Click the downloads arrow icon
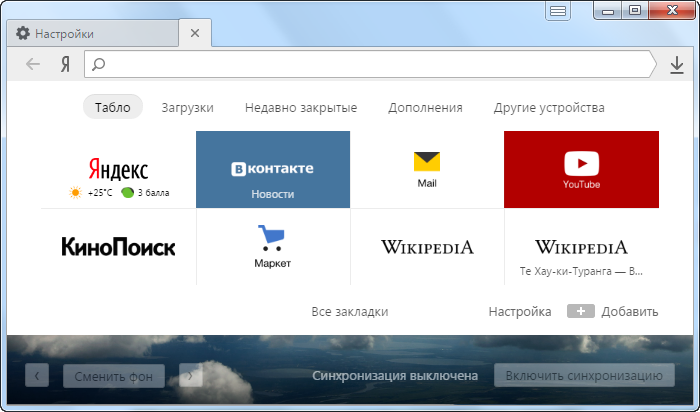This screenshot has width=700, height=412. [677, 65]
